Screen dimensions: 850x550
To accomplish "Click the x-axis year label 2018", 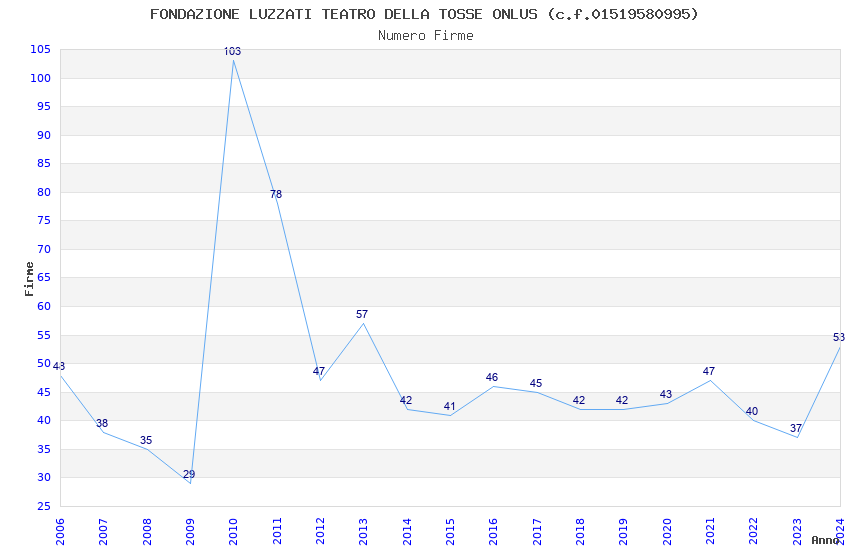I will 580,532.
